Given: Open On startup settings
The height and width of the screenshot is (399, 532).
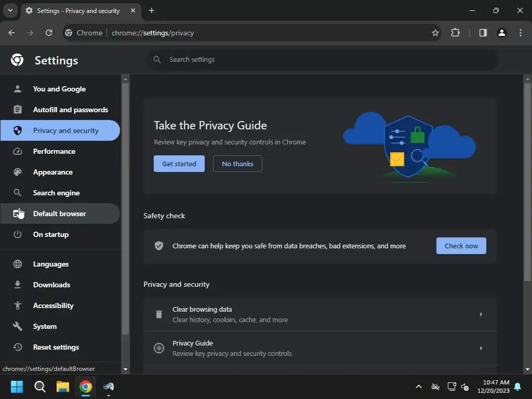Looking at the screenshot, I should click(x=60, y=234).
